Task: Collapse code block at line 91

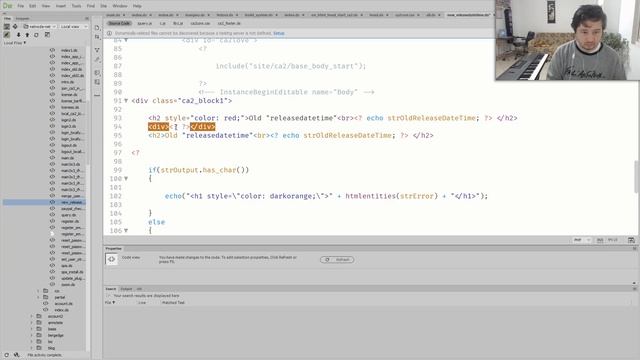Action: tap(126, 100)
